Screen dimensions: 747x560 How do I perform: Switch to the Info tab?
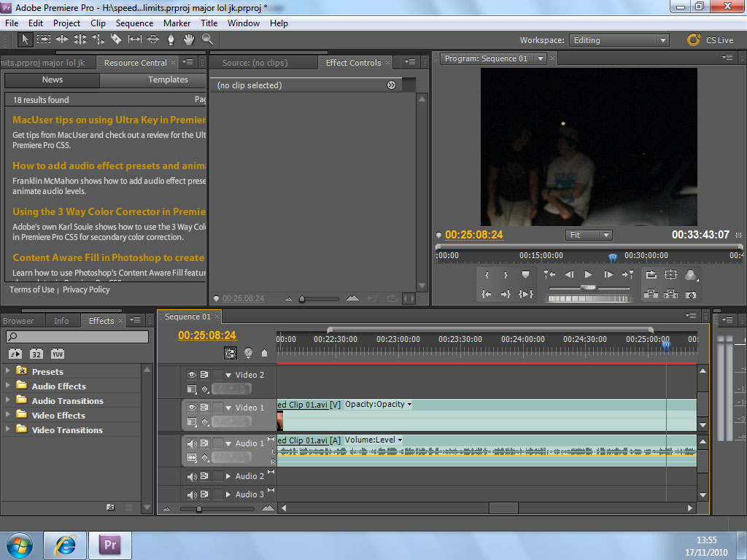pos(61,321)
